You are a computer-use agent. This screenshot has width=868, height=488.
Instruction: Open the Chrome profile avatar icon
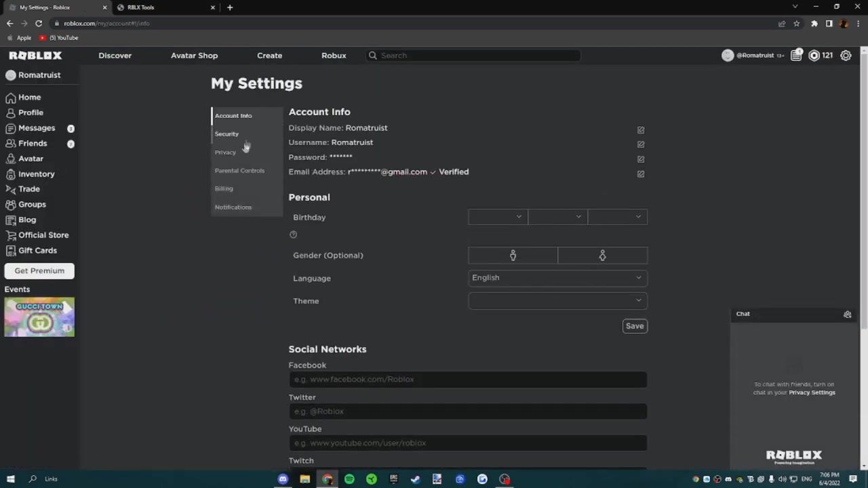tap(844, 23)
